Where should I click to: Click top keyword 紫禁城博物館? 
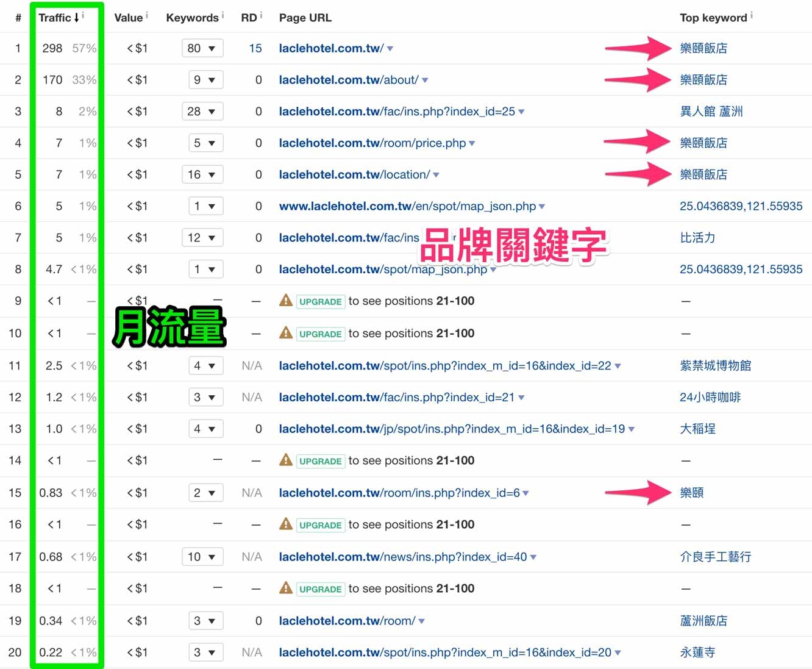[x=715, y=366]
